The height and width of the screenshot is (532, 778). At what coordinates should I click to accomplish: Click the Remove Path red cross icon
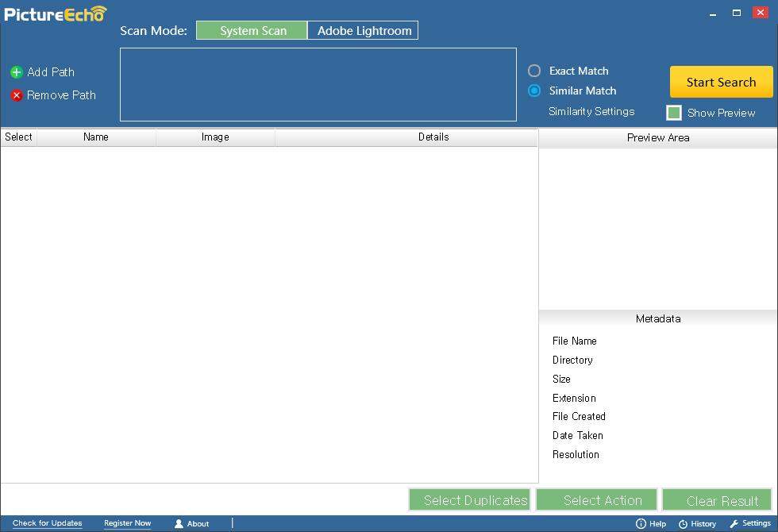pyautogui.click(x=16, y=95)
